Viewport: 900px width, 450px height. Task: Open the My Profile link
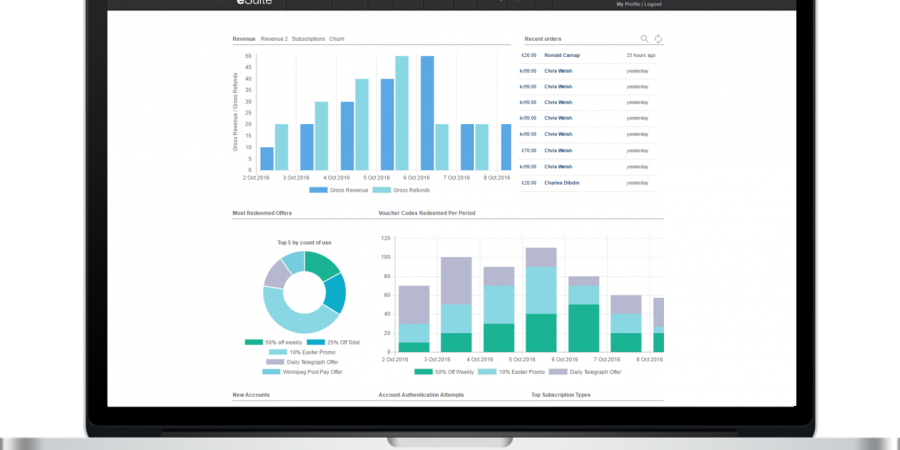point(629,4)
